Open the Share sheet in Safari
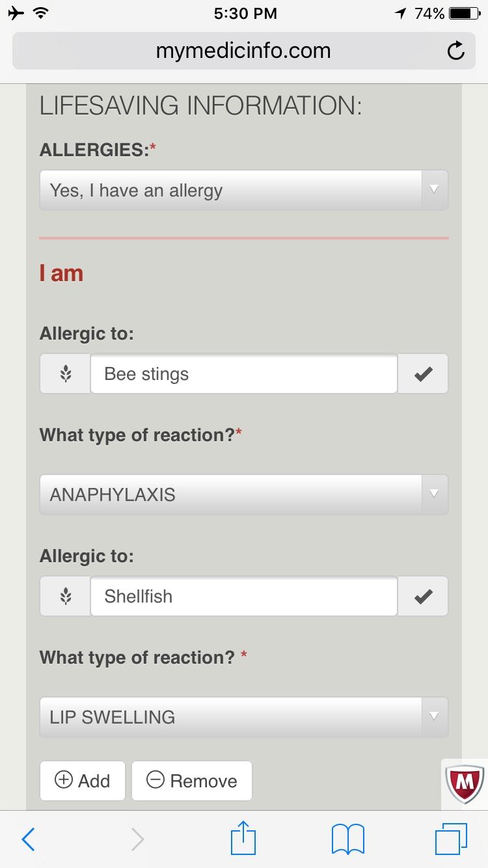The height and width of the screenshot is (868, 488). tap(243, 839)
